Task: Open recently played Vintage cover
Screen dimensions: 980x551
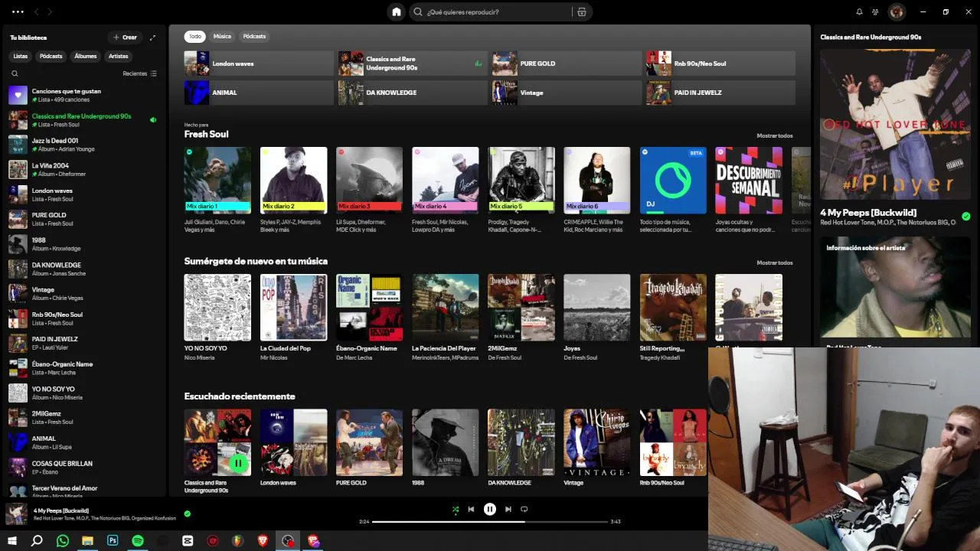Action: (x=597, y=442)
